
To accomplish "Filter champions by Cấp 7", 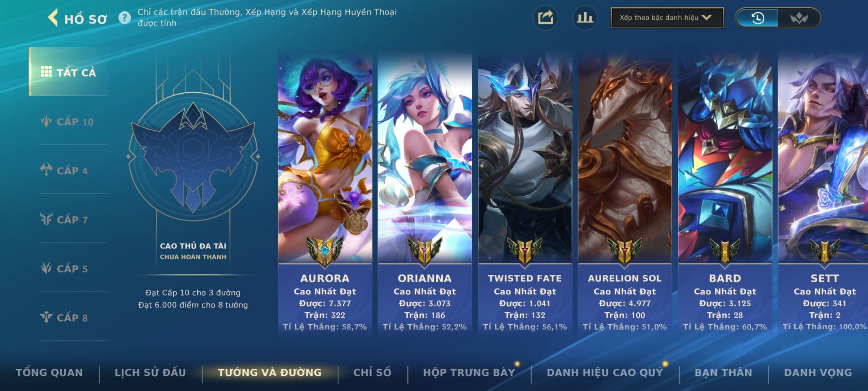I will point(64,219).
